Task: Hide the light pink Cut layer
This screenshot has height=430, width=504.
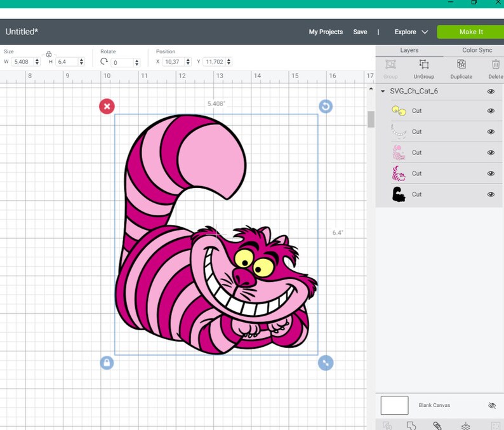Action: pyautogui.click(x=491, y=153)
